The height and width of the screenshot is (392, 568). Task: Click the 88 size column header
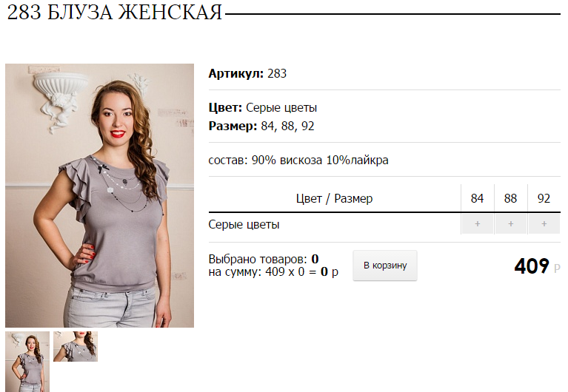point(510,198)
